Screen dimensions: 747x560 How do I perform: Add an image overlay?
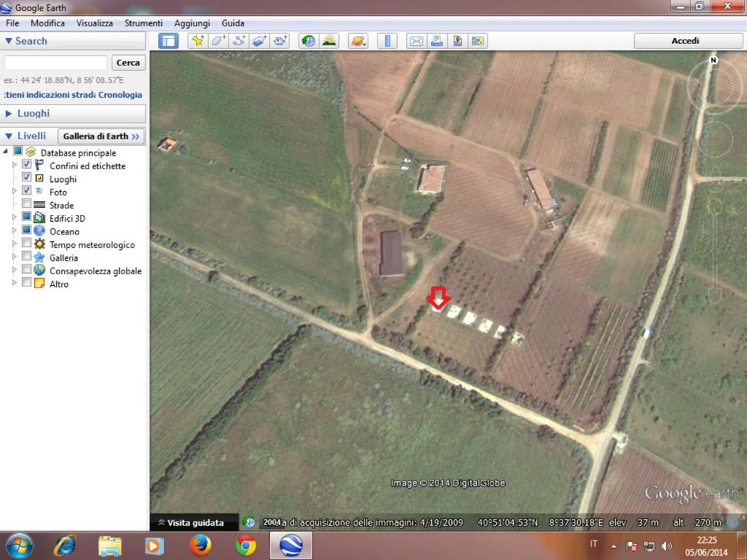tap(259, 41)
